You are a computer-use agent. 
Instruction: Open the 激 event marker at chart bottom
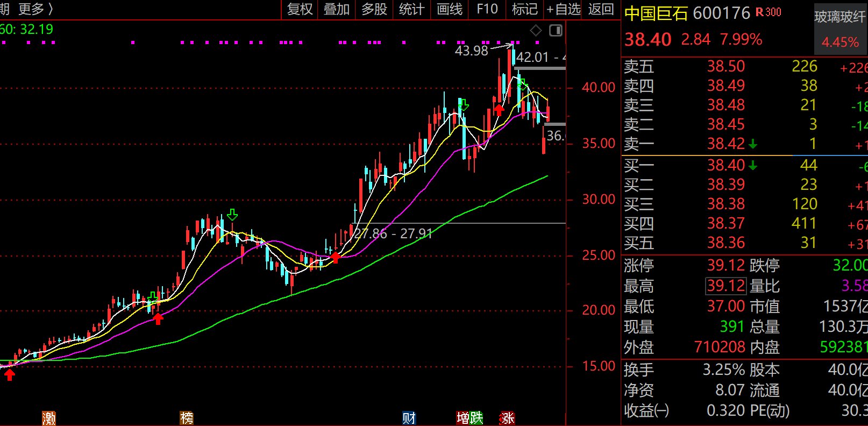pos(49,418)
